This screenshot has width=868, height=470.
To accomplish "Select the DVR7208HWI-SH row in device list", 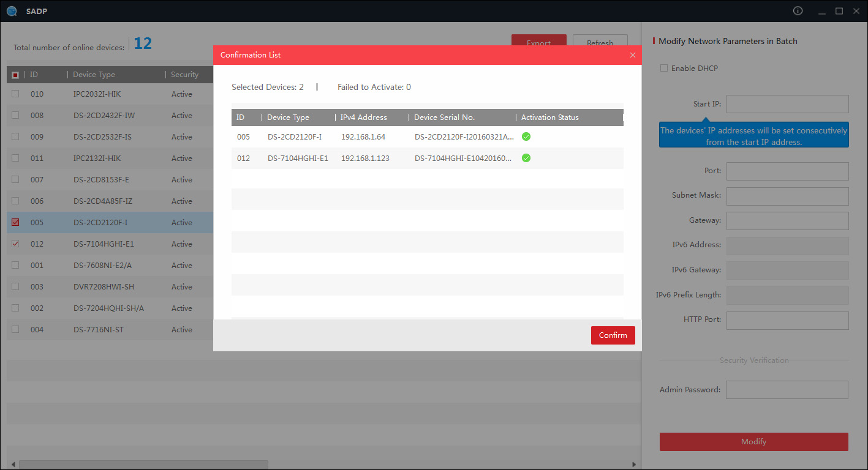I will click(110, 286).
